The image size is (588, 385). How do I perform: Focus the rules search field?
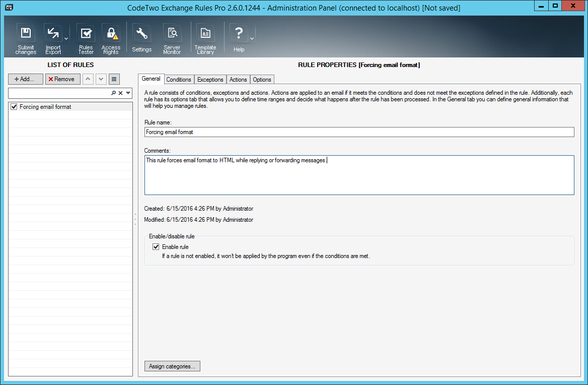[x=59, y=93]
